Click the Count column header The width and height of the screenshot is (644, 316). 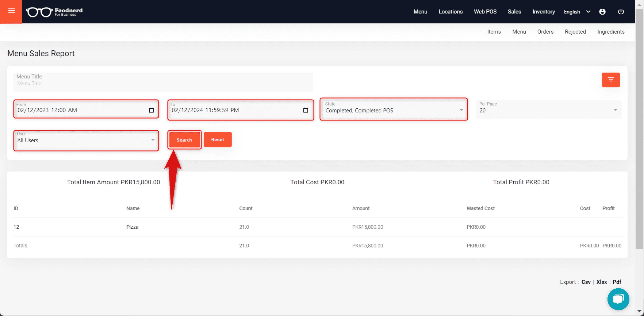[246, 208]
